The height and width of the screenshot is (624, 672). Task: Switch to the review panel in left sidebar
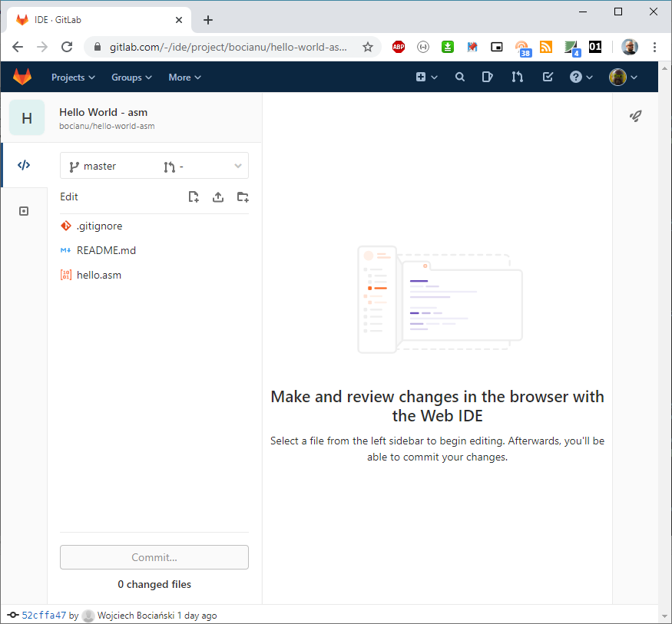tap(24, 210)
